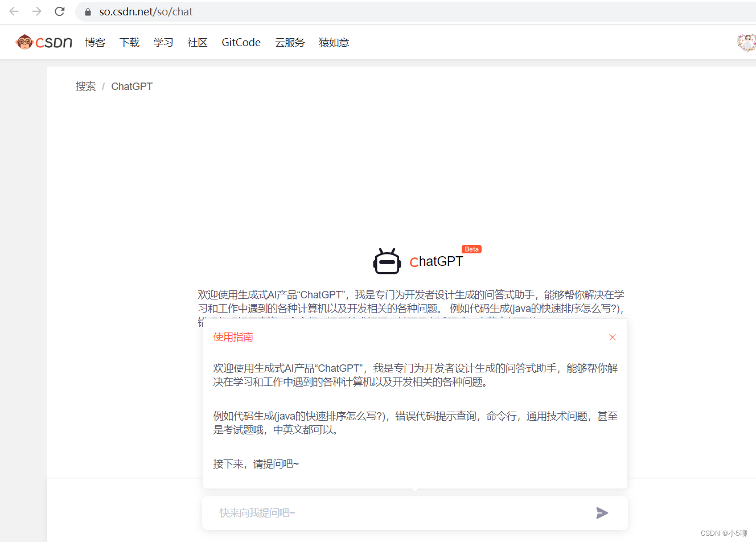Open the CSDN logo homepage
This screenshot has height=542, width=756.
click(x=44, y=42)
